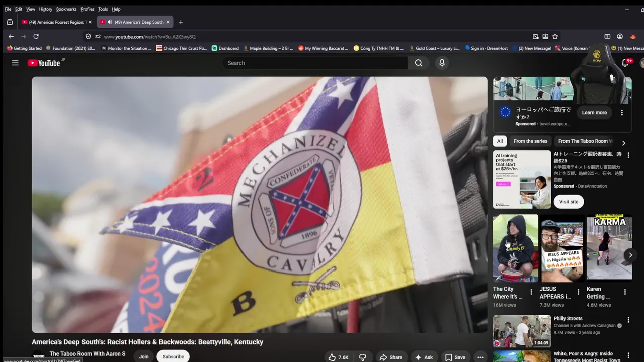The width and height of the screenshot is (644, 362).
Task: Start voice search with the microphone
Action: [442, 63]
